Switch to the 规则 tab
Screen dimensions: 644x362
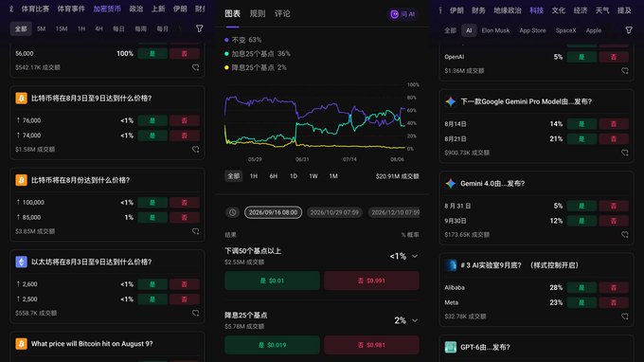(x=258, y=14)
